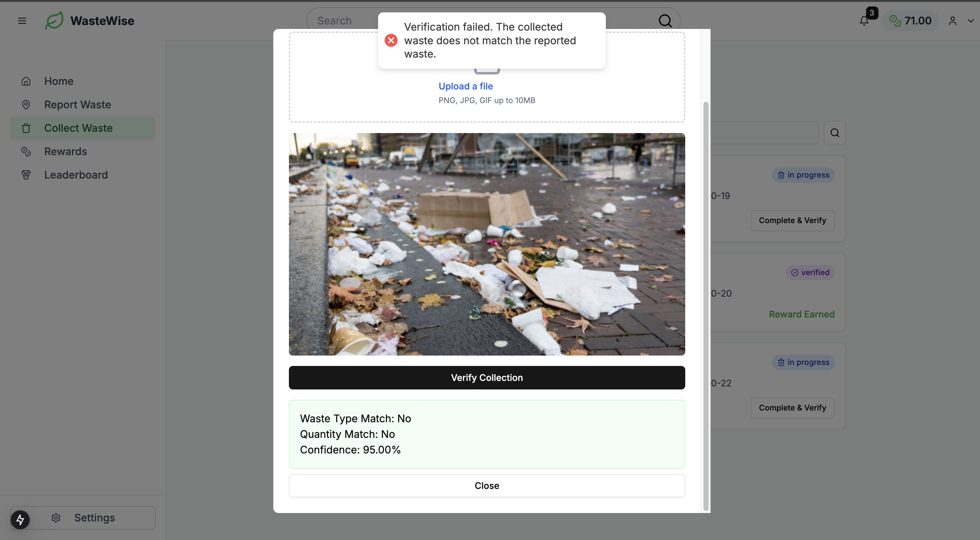Go to Home in sidebar
This screenshot has width=980, height=540.
59,81
